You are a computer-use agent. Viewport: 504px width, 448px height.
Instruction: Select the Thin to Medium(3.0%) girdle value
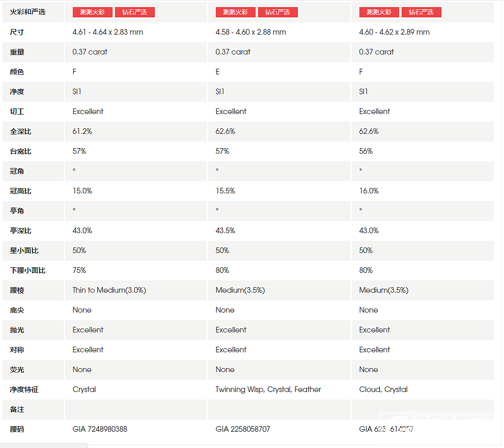point(109,290)
